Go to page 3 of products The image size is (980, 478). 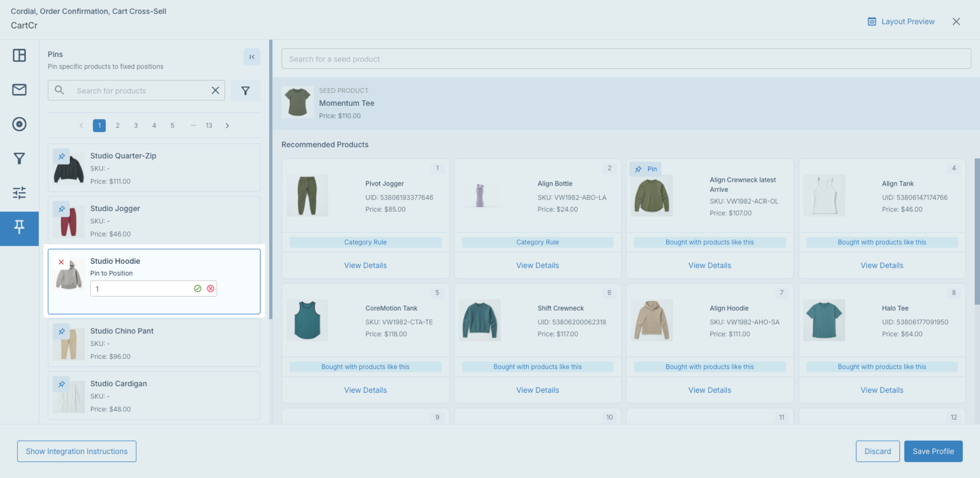(136, 125)
